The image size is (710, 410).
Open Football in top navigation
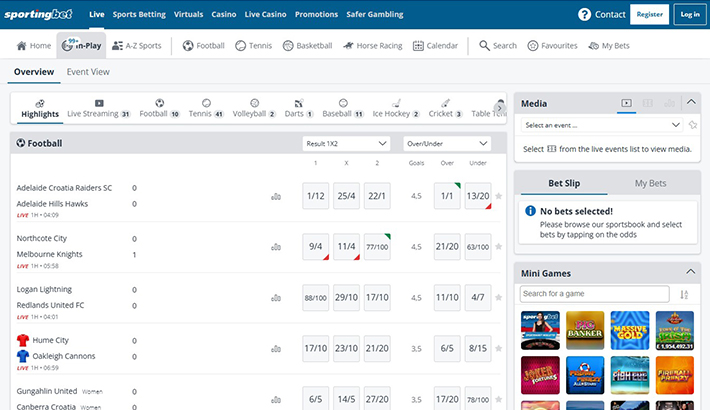tap(204, 46)
